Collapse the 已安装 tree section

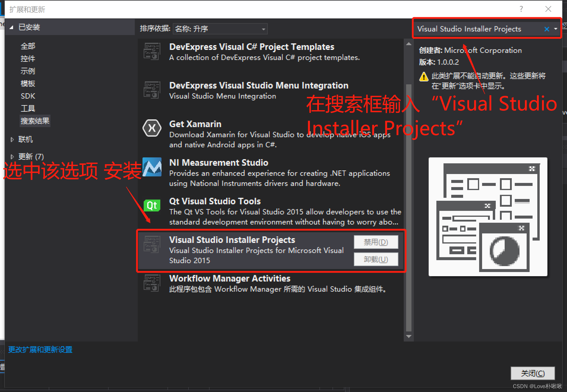(x=12, y=27)
